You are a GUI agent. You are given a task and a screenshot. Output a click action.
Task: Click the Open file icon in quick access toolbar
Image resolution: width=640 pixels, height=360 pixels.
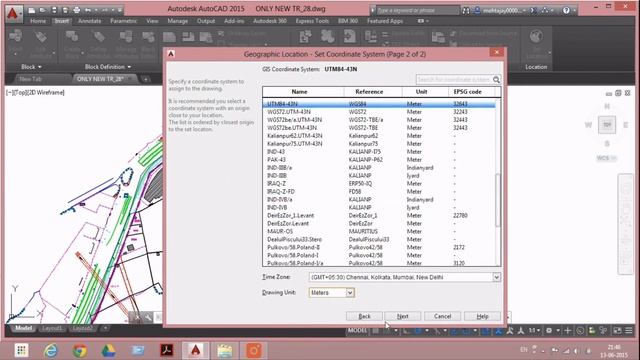click(x=42, y=10)
